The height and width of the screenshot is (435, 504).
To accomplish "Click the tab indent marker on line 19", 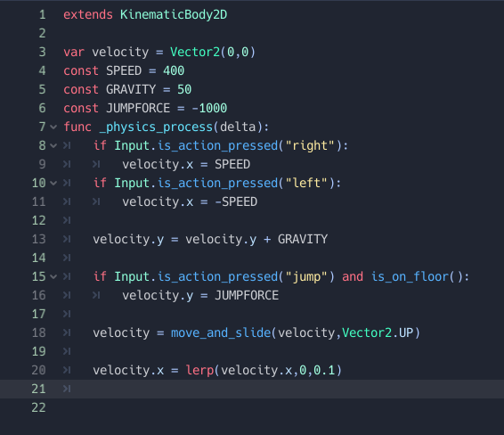I will coord(67,351).
